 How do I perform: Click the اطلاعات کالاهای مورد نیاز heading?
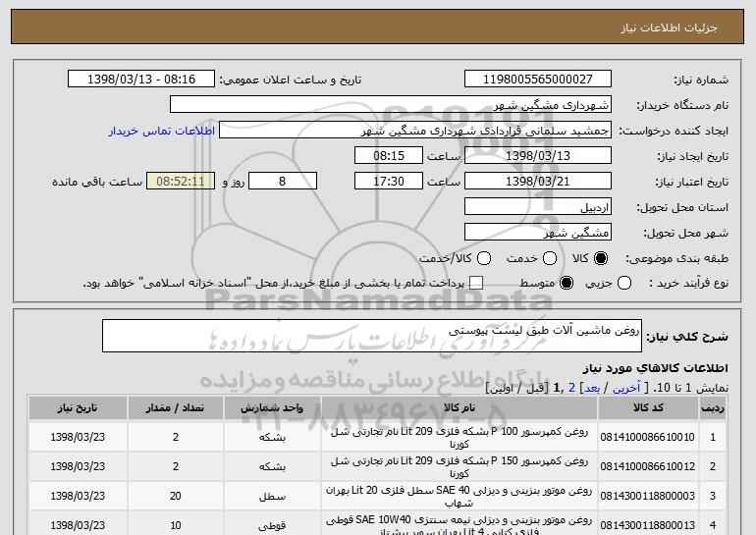coord(655,368)
